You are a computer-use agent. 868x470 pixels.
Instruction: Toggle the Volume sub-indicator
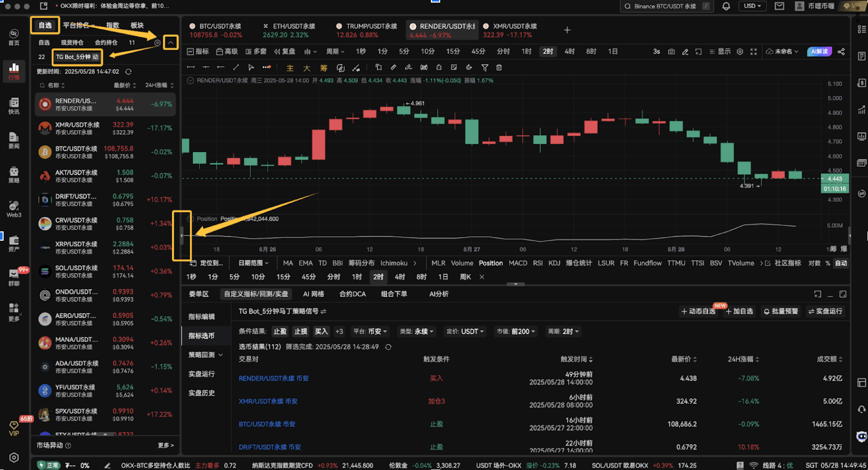tap(462, 263)
